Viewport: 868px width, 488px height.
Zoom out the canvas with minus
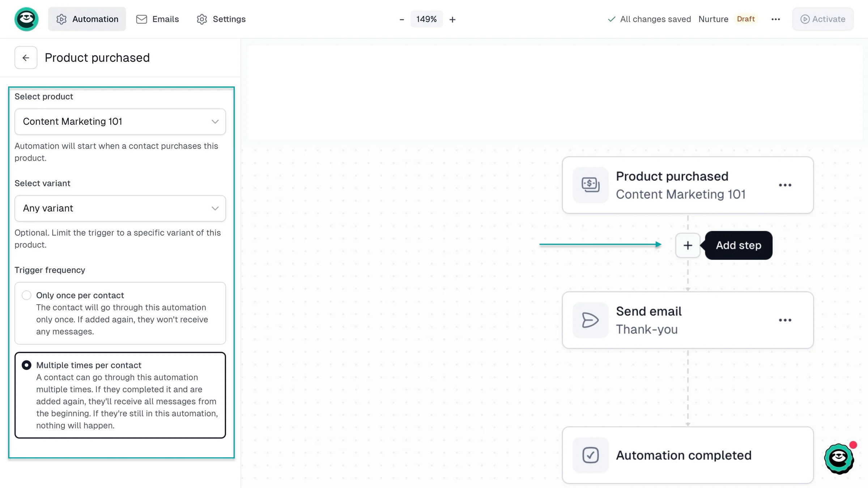pyautogui.click(x=401, y=20)
